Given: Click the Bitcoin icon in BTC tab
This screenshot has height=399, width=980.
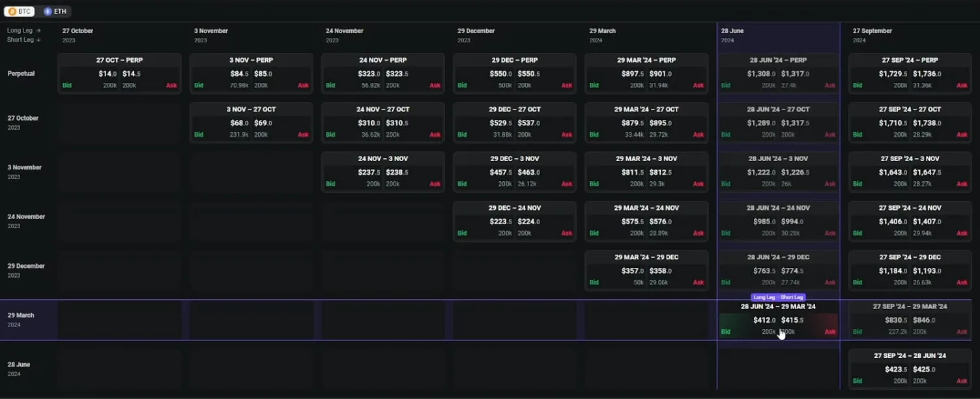Looking at the screenshot, I should 12,12.
